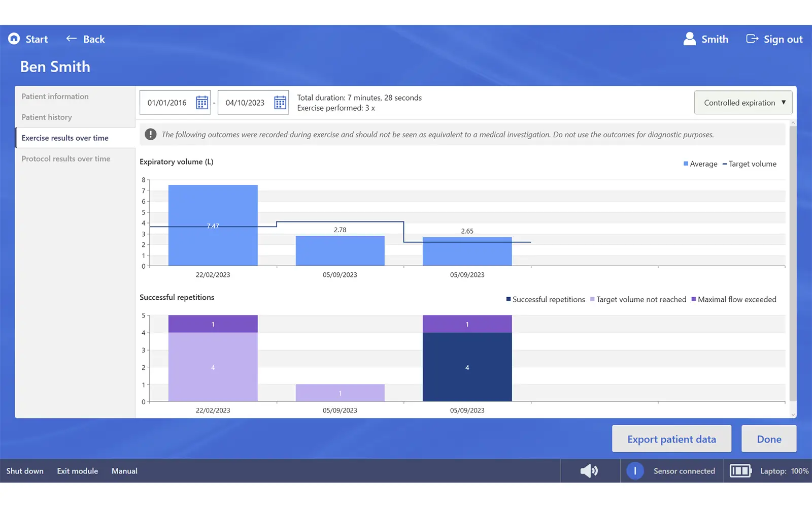812x508 pixels.
Task: Click the 7.47 expiratory volume bar
Action: click(x=213, y=226)
